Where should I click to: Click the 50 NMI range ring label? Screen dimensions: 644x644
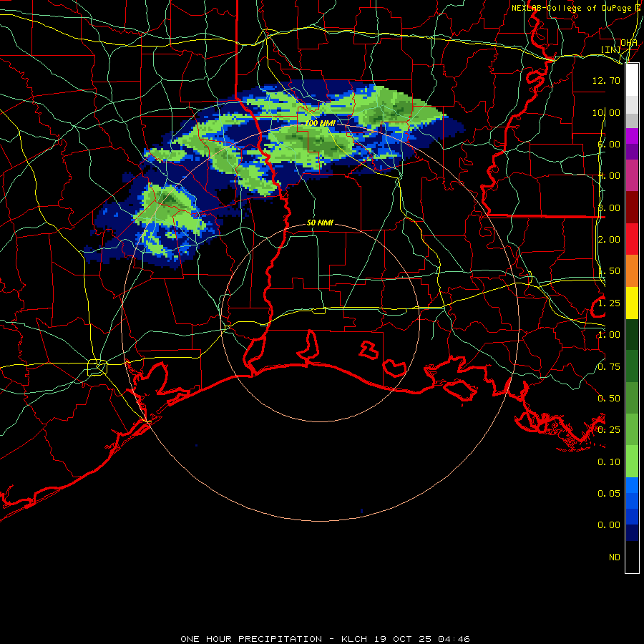pyautogui.click(x=320, y=223)
